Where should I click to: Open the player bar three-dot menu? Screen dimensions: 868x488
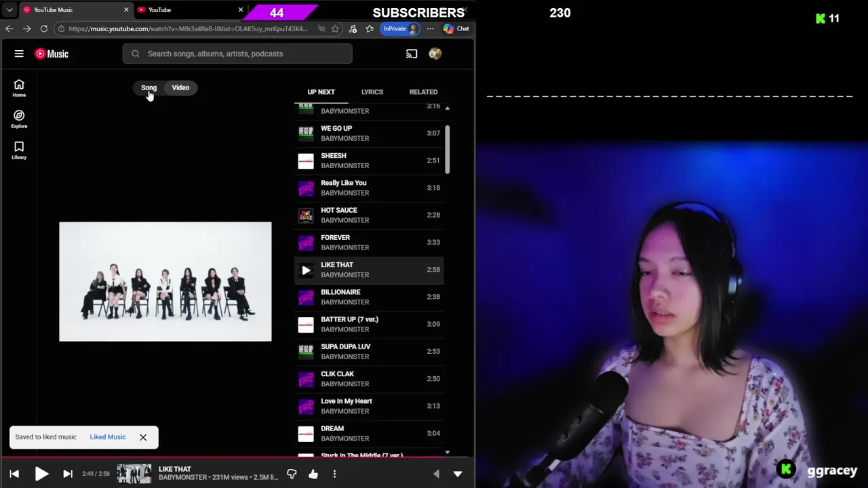[334, 474]
